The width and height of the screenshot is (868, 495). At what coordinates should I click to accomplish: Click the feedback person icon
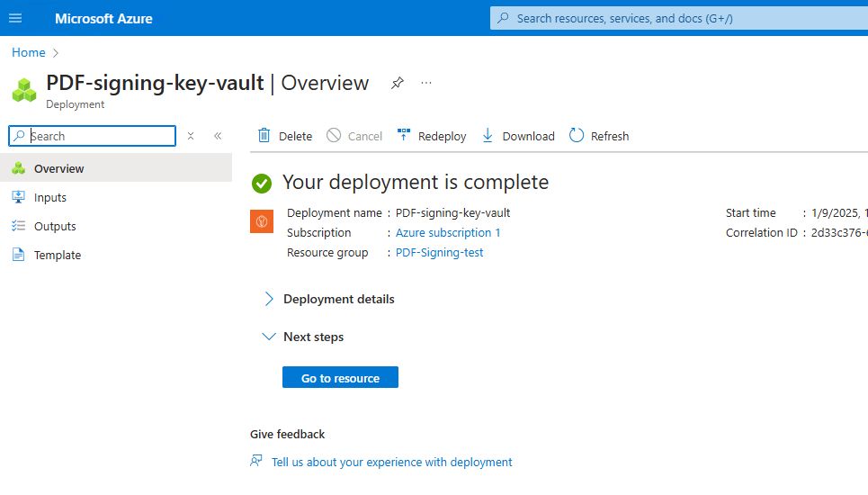256,461
